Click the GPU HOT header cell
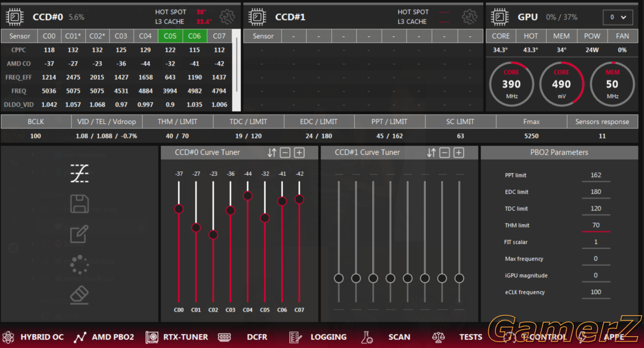The width and height of the screenshot is (644, 348). pos(531,36)
